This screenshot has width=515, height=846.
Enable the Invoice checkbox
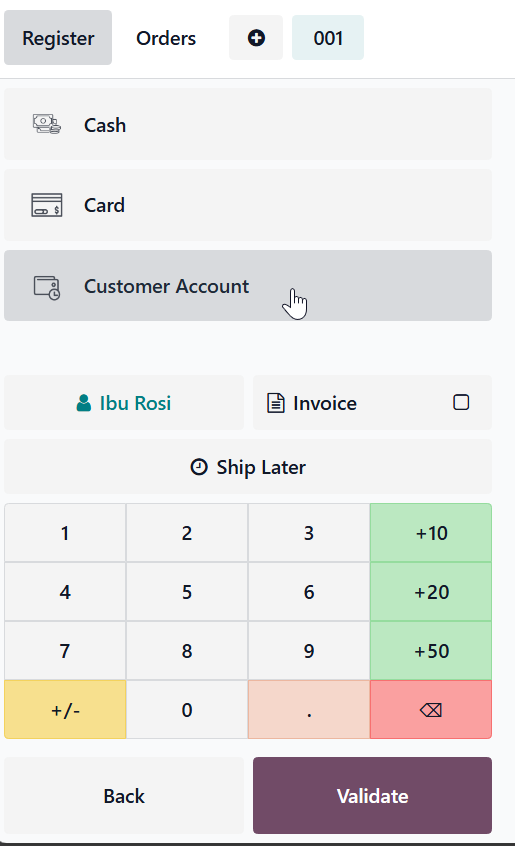[461, 402]
